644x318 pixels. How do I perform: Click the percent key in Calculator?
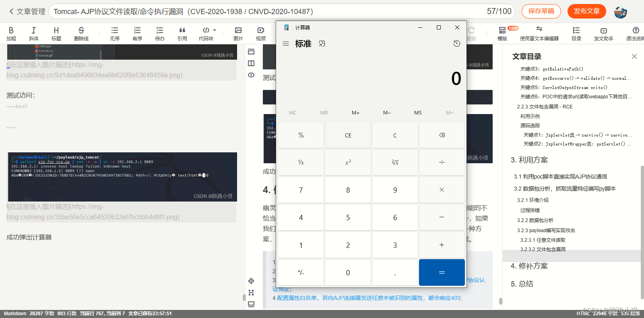[x=301, y=135]
